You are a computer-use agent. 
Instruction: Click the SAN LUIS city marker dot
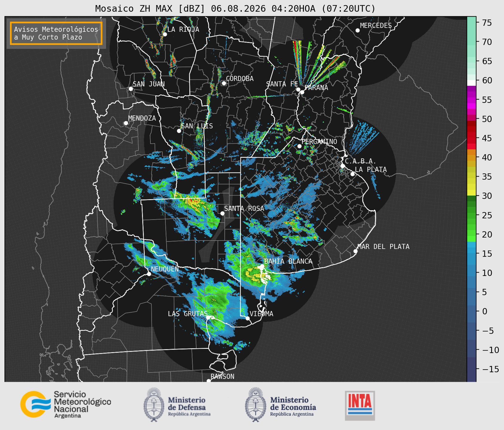(x=179, y=131)
